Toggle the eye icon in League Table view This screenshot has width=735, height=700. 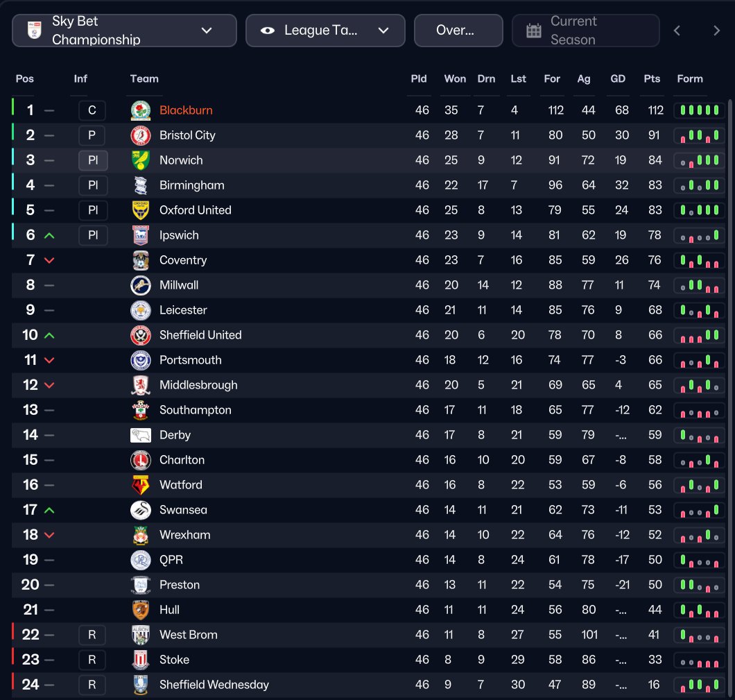click(267, 31)
